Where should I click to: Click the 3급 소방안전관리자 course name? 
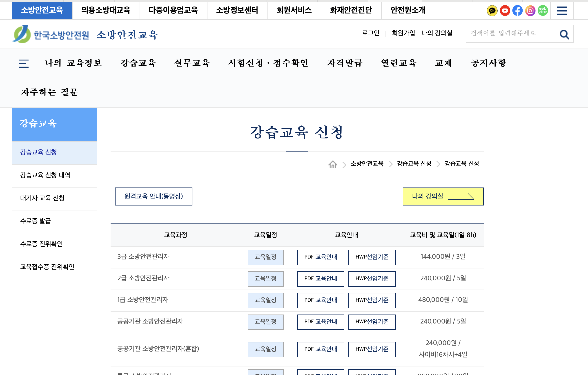[x=143, y=257]
